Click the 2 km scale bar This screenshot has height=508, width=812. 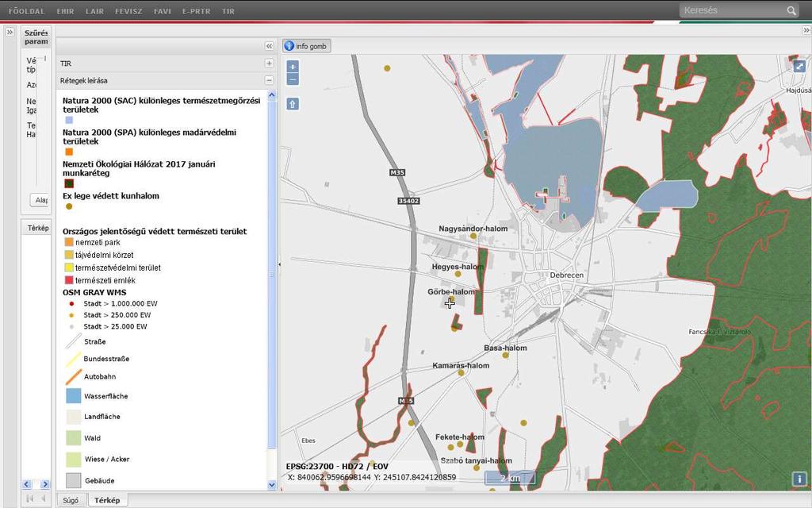pos(510,478)
